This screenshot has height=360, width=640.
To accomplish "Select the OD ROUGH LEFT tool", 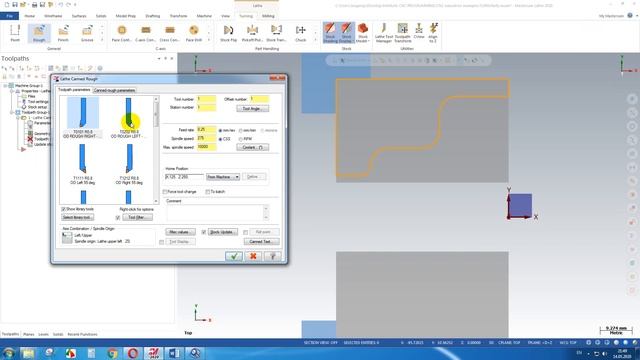I will click(129, 118).
